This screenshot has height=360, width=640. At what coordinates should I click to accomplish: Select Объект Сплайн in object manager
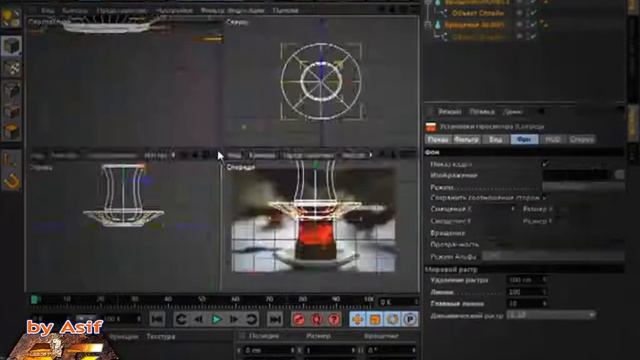tap(477, 13)
